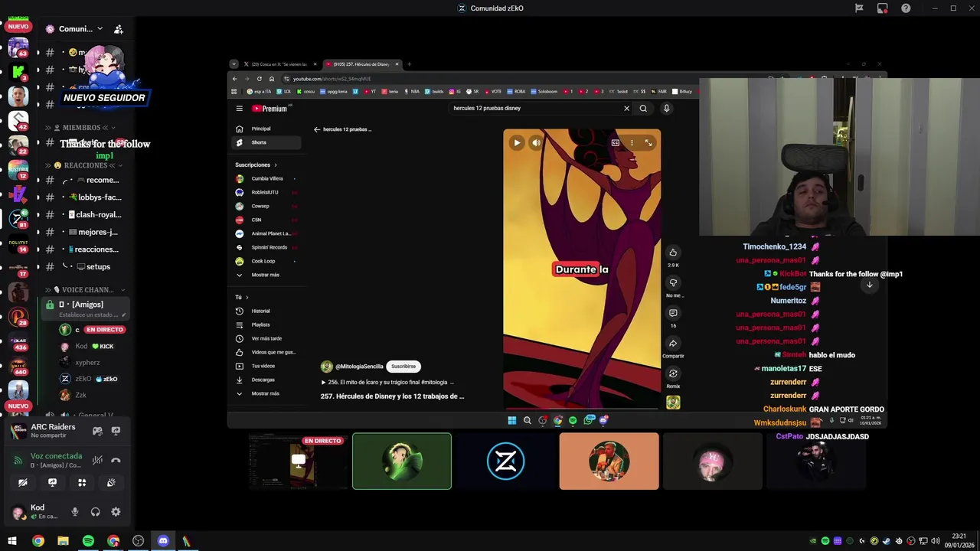Click Compartir share arrow on short
980x551 pixels.
pyautogui.click(x=673, y=344)
